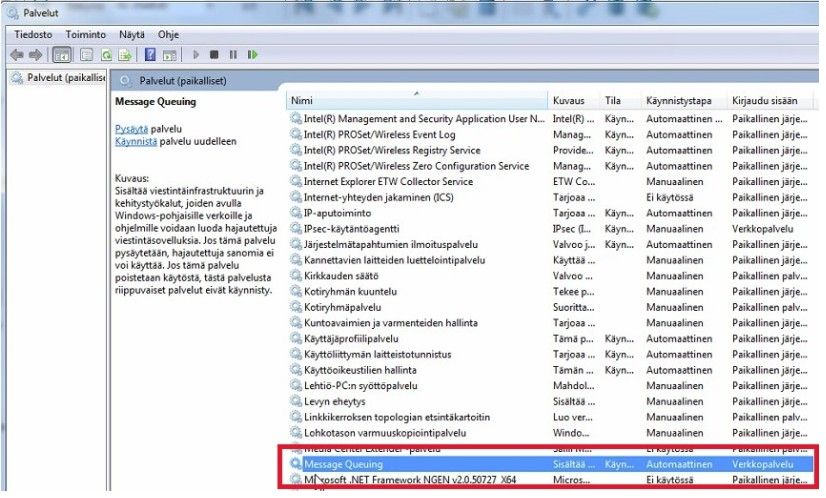This screenshot has width=826, height=498.
Task: Click ETW Co... description cell
Action: click(574, 182)
